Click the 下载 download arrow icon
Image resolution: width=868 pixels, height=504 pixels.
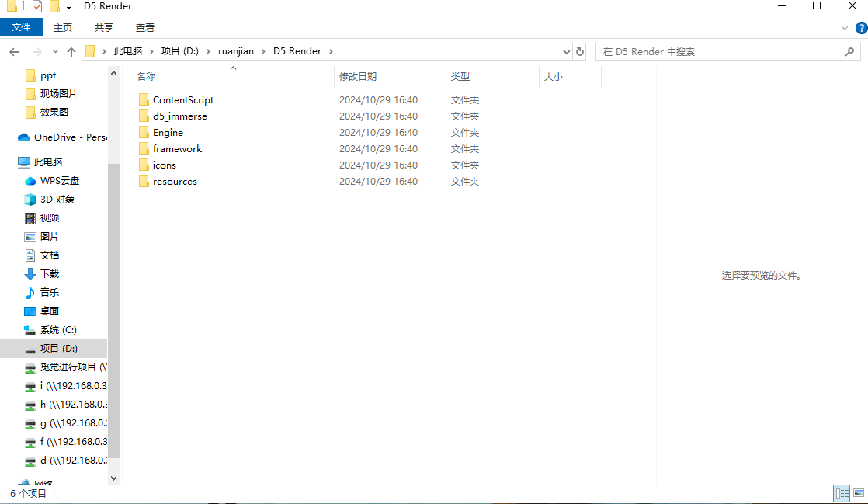[30, 273]
